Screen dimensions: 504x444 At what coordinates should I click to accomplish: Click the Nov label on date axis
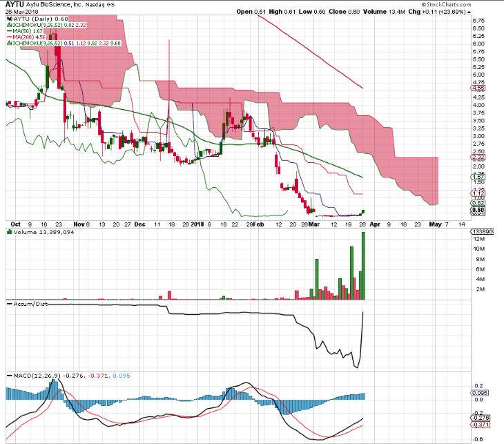pyautogui.click(x=79, y=224)
